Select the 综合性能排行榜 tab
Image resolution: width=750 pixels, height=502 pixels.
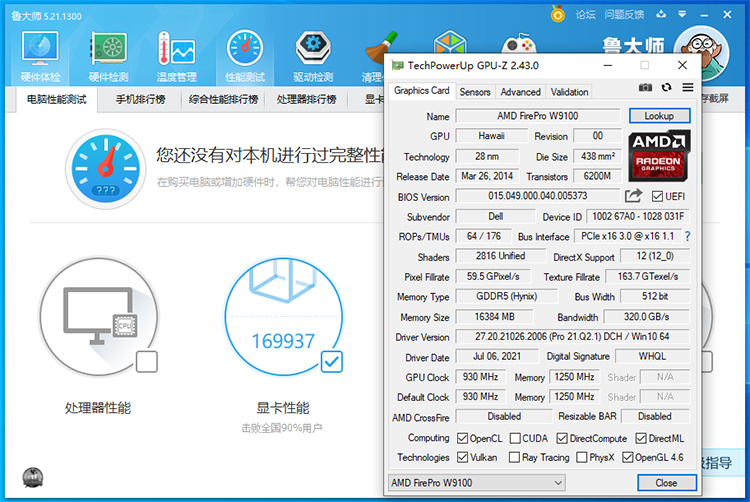click(223, 99)
